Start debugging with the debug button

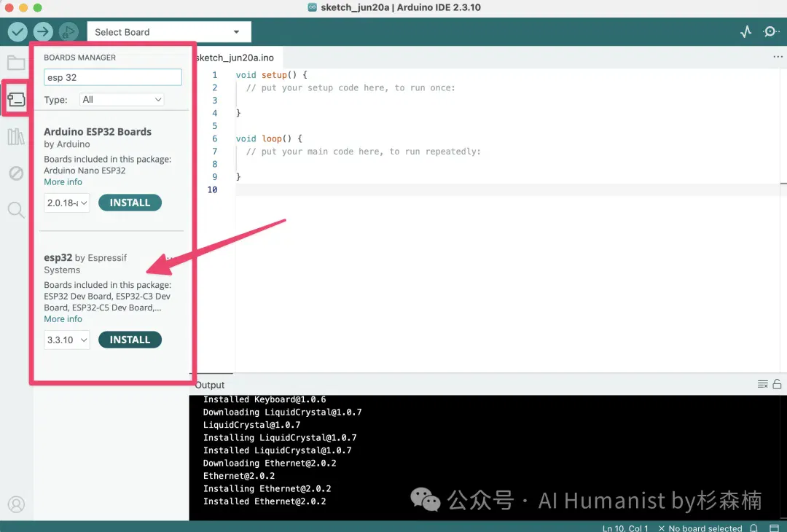coord(68,32)
